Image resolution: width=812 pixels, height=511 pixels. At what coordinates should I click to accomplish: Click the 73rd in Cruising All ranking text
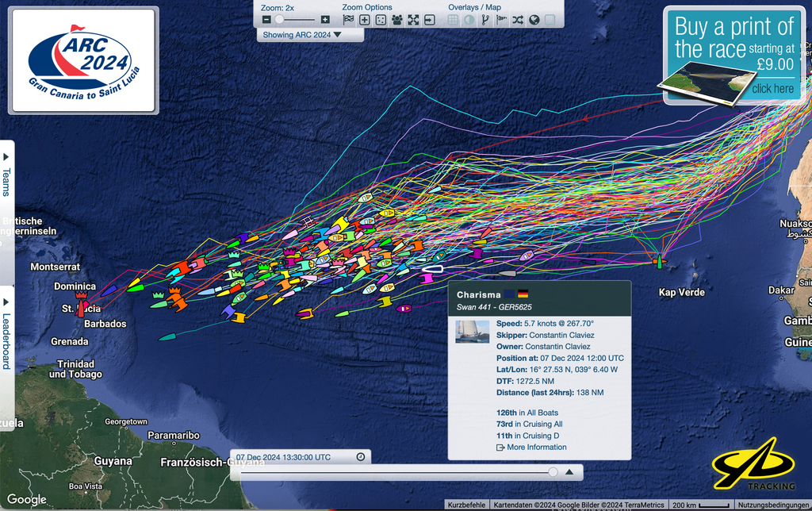[x=529, y=424]
